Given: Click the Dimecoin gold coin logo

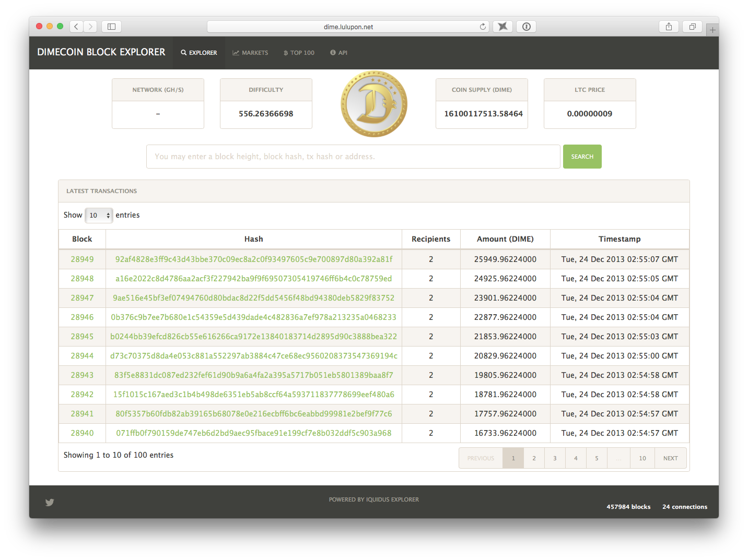Looking at the screenshot, I should (374, 104).
